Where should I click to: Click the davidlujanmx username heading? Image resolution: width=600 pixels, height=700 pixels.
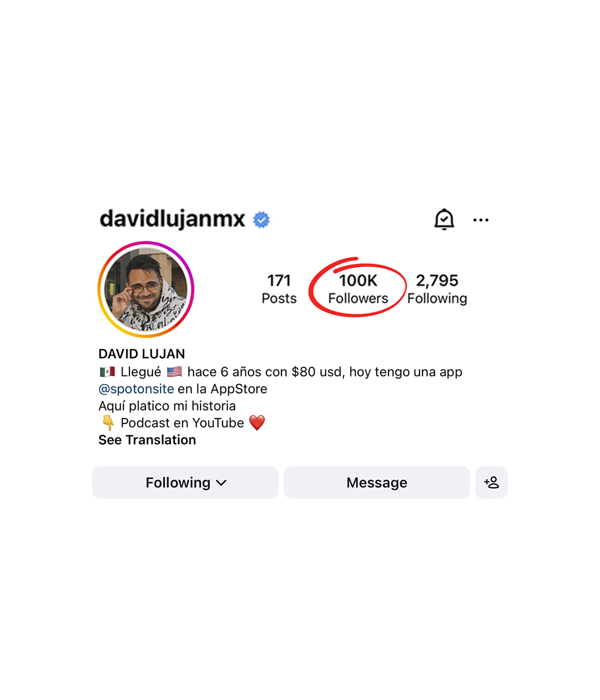(x=172, y=219)
